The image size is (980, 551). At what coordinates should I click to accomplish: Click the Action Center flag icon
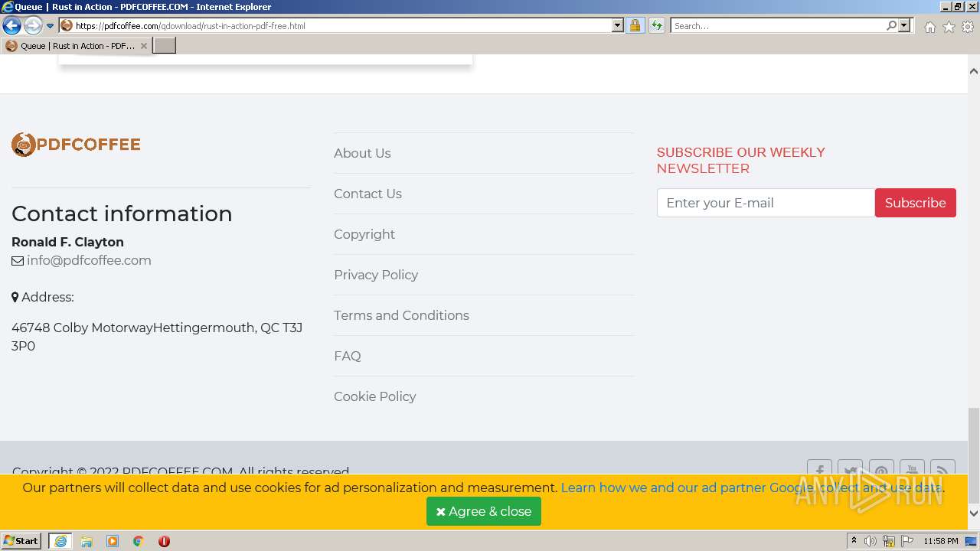click(907, 541)
